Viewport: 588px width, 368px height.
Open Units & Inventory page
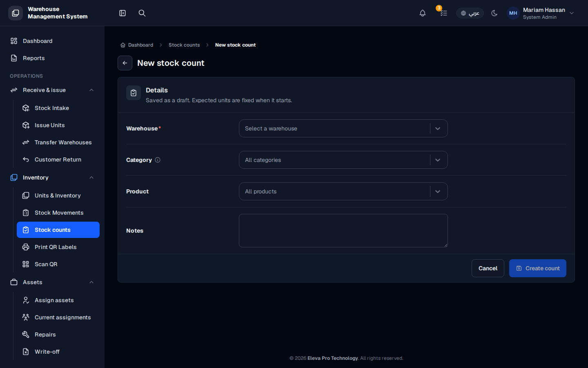point(58,195)
